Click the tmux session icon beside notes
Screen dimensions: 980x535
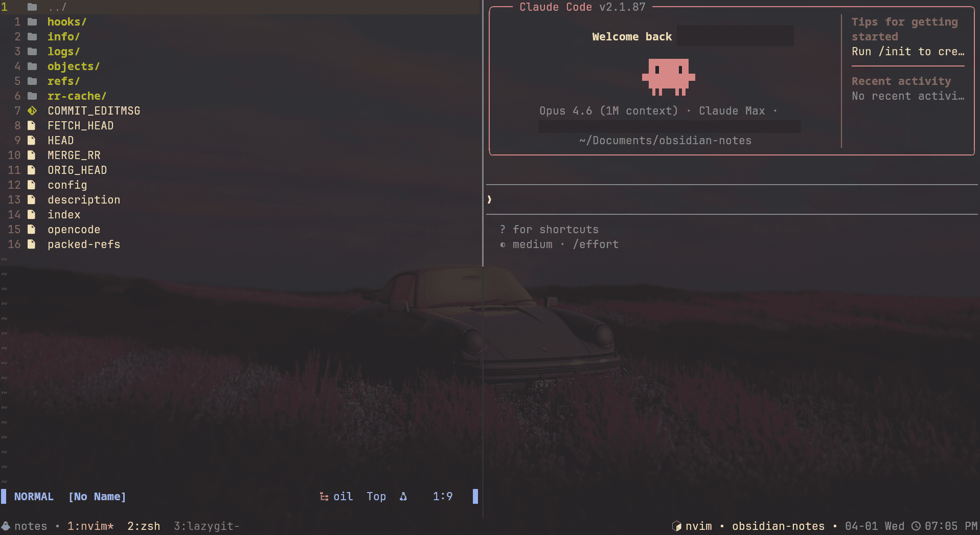click(6, 526)
